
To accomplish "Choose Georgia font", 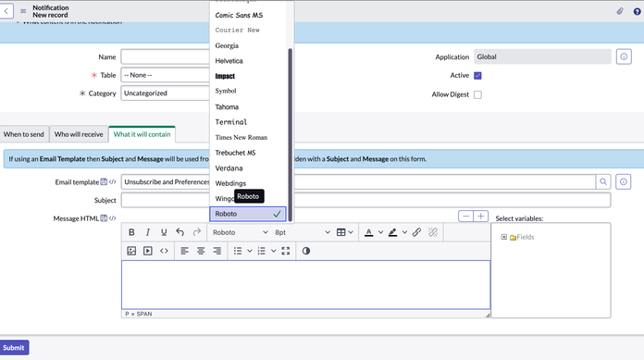I will pos(248,45).
